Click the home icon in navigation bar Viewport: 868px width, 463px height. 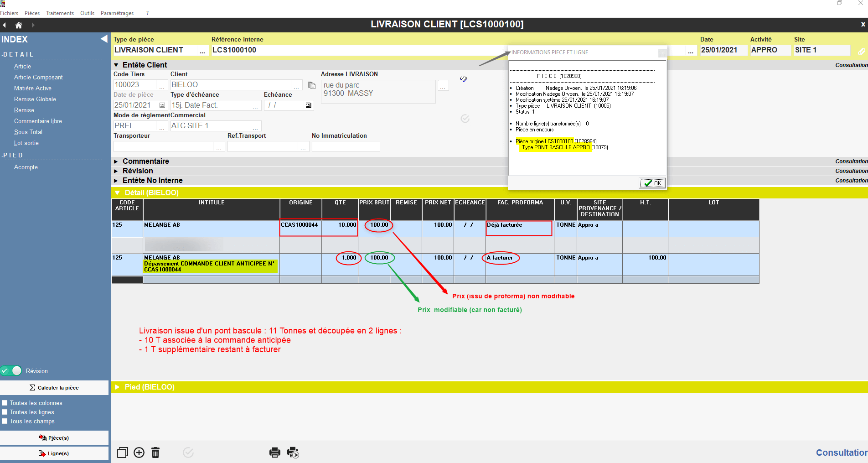pos(19,25)
